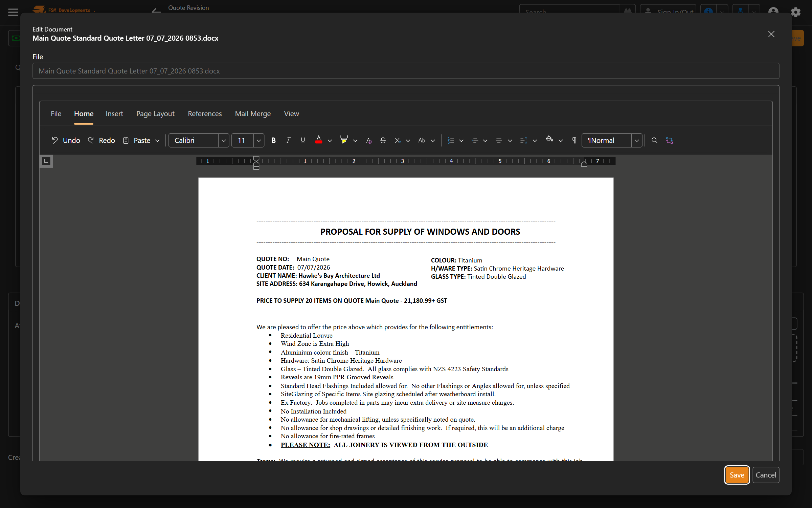The width and height of the screenshot is (812, 508).
Task: Click the numbered list icon
Action: tap(451, 140)
